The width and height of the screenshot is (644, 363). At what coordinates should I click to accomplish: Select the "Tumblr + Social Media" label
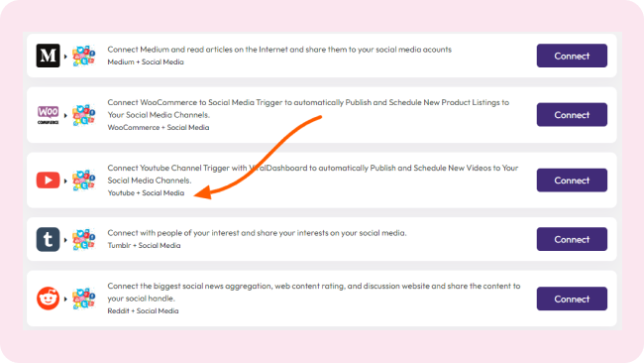(x=144, y=245)
